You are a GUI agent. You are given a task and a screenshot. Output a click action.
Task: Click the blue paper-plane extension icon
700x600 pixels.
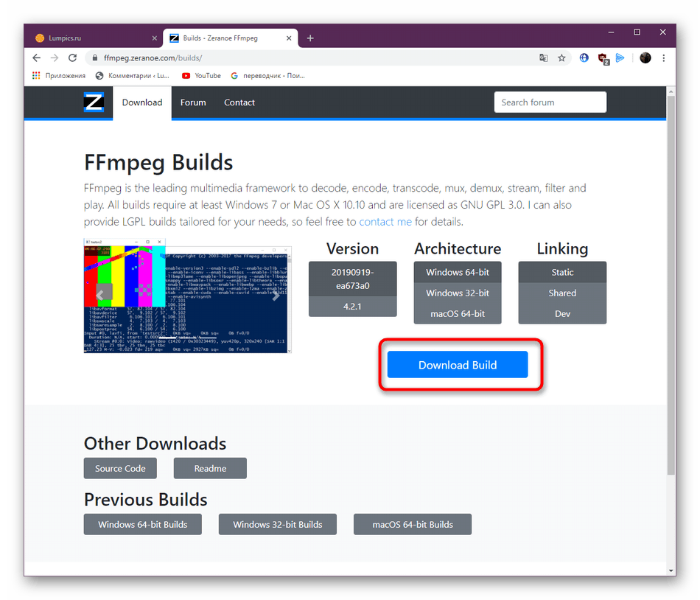pyautogui.click(x=620, y=57)
